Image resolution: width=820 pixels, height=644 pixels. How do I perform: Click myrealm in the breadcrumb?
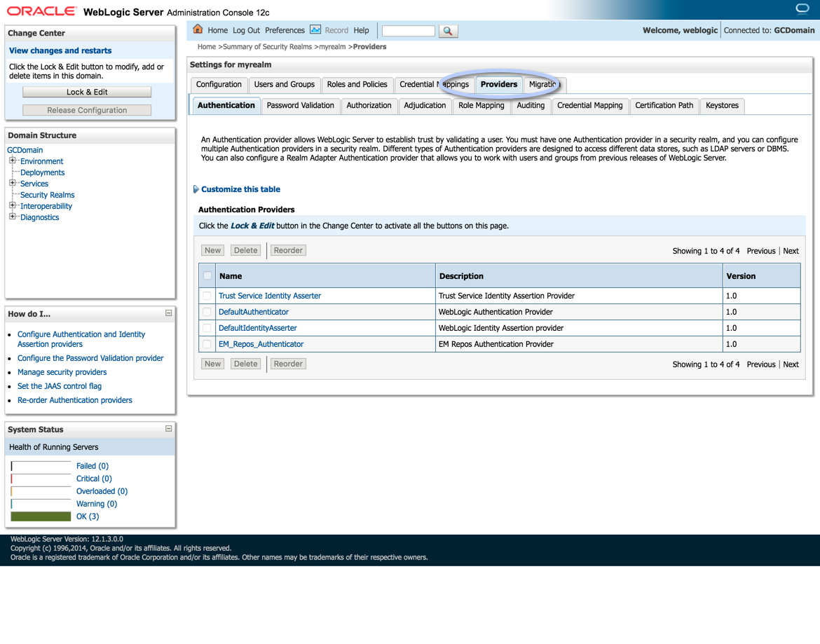click(332, 46)
